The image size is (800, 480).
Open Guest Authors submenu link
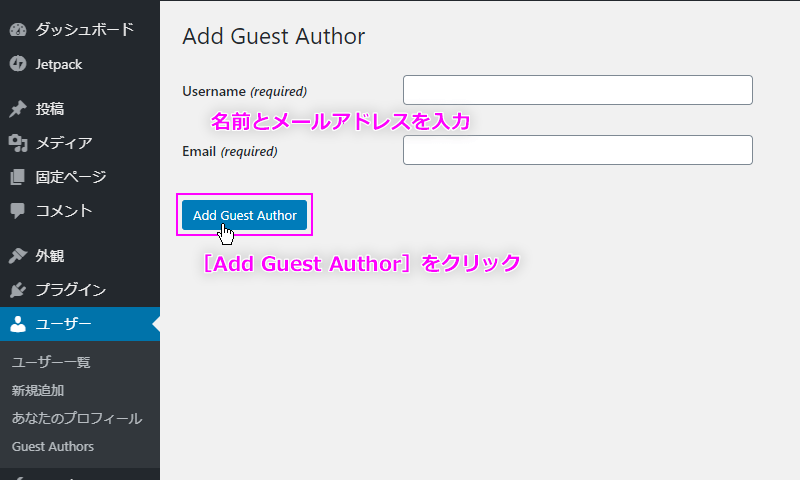[x=53, y=446]
